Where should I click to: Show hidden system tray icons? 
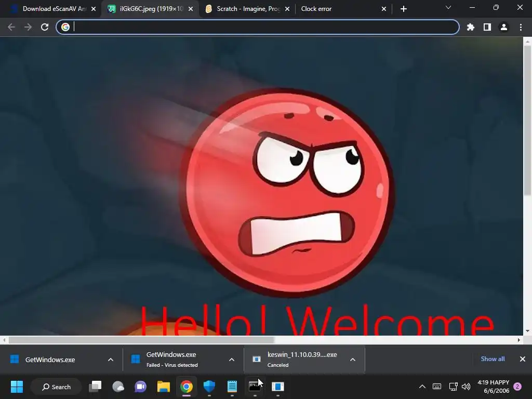422,387
